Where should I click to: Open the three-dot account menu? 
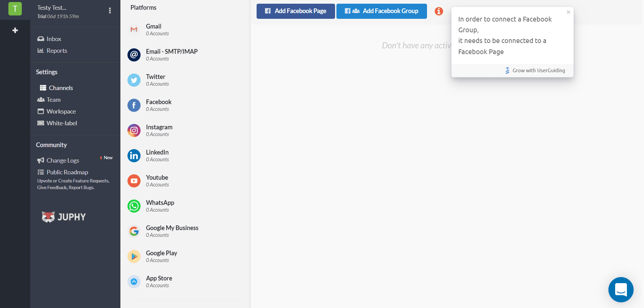pos(110,10)
